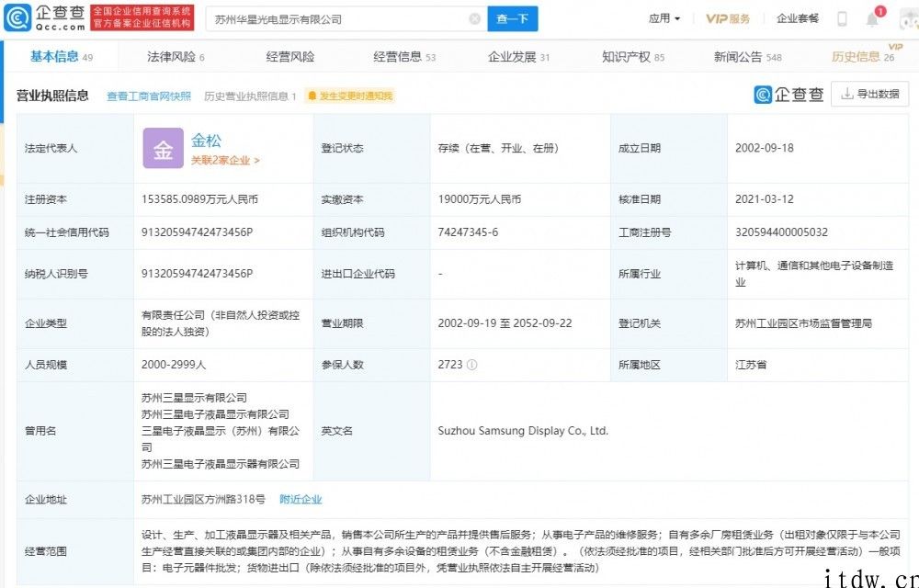The image size is (919, 588).
Task: Select founding date 2002-09-18
Action: tap(765, 148)
